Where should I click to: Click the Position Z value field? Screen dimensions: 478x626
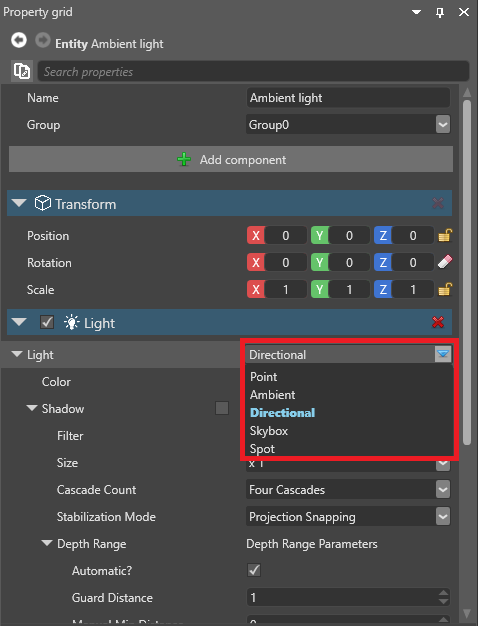coord(413,235)
